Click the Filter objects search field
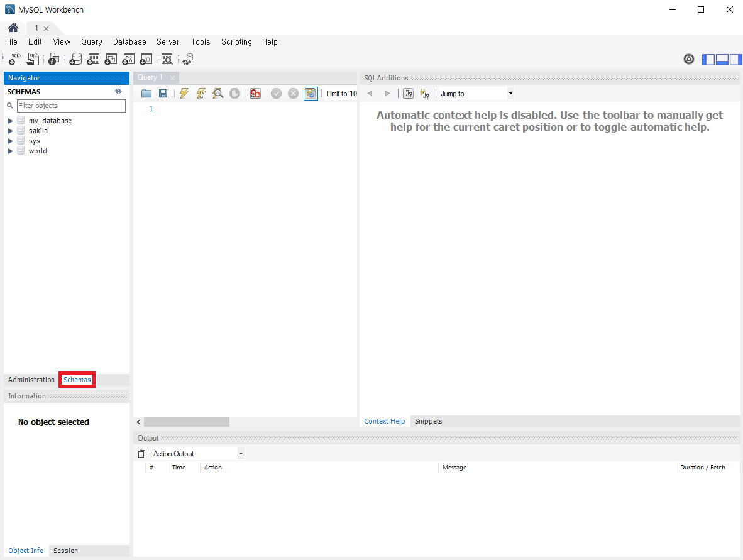The width and height of the screenshot is (743, 560). coord(71,106)
